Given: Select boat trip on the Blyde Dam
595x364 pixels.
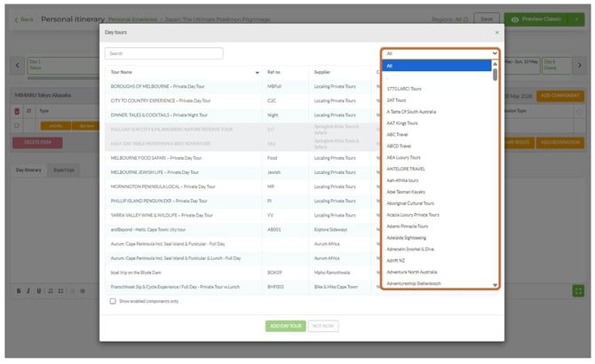Looking at the screenshot, I should (x=242, y=273).
